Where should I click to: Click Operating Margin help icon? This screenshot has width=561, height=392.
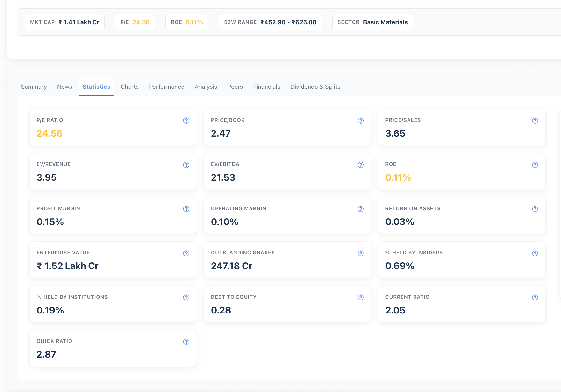(x=361, y=209)
